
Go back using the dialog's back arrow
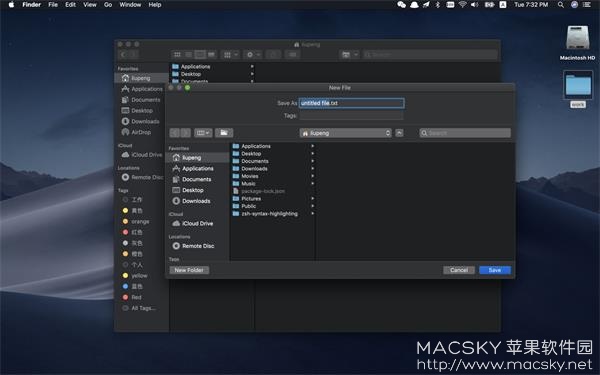[x=174, y=133]
